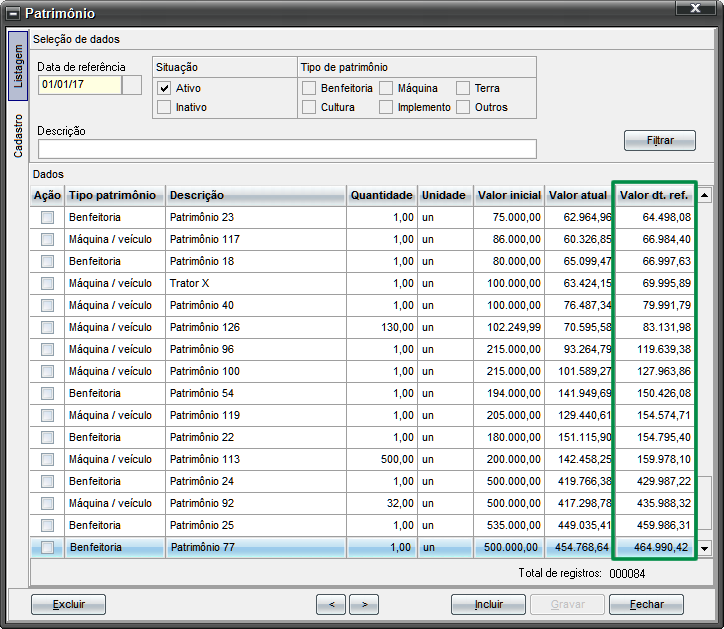724x629 pixels.
Task: Sort by Valor atual column header
Action: pyautogui.click(x=578, y=195)
